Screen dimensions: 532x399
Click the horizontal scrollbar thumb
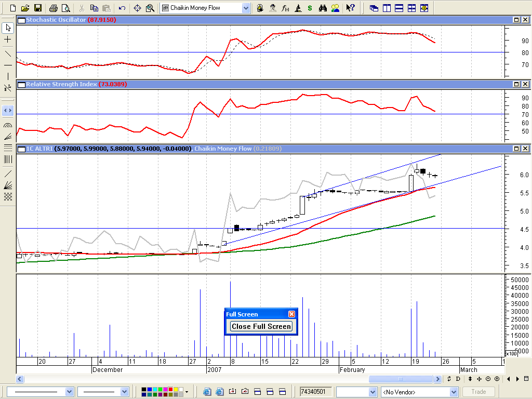[x=401, y=379]
